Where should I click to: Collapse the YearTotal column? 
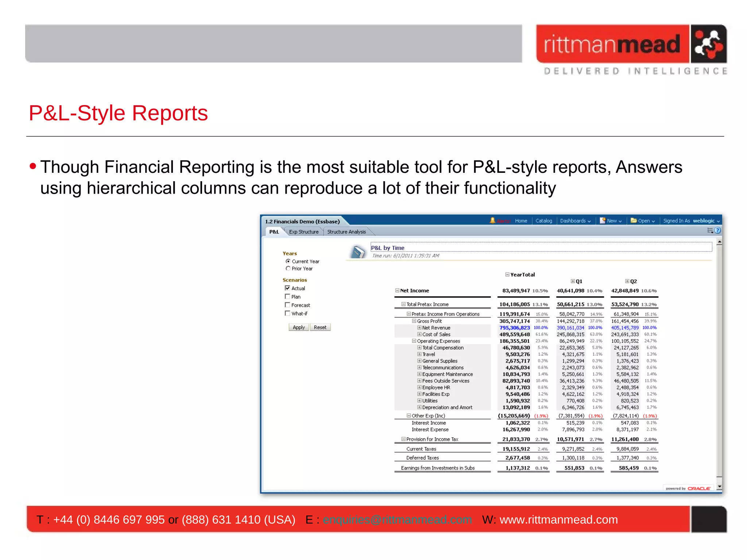[x=507, y=275]
